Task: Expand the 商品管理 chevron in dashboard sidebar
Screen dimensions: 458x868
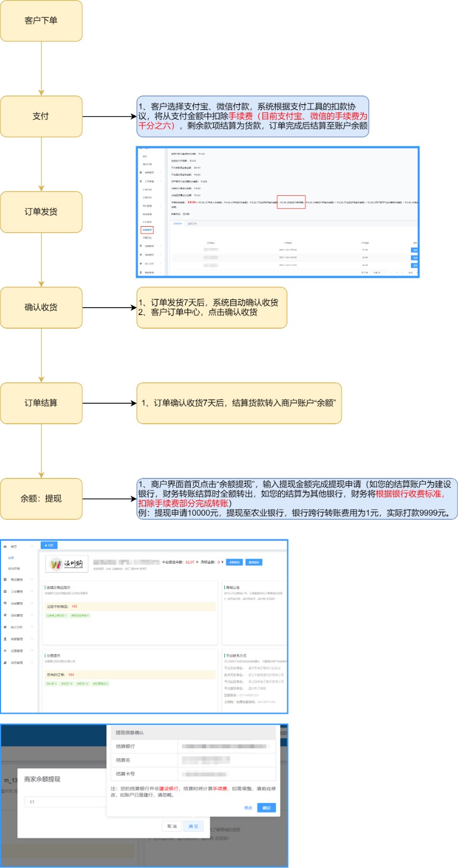Action: [x=32, y=579]
